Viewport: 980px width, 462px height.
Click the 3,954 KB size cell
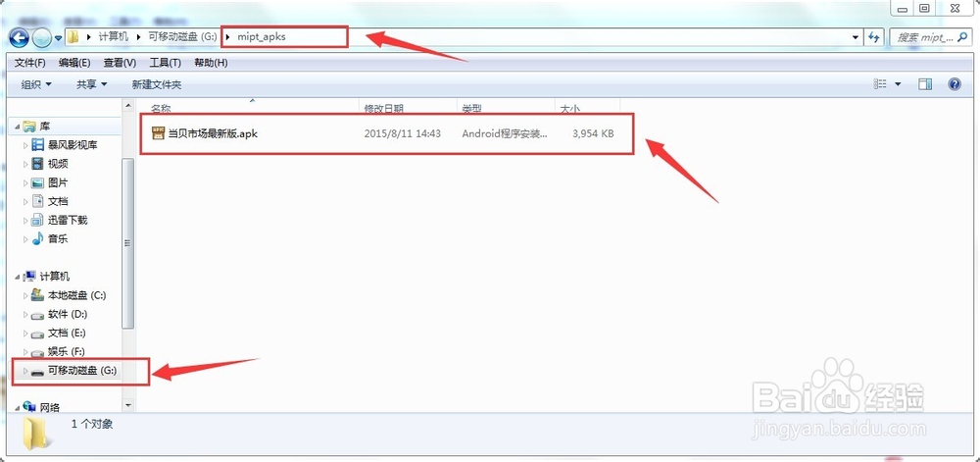click(593, 133)
